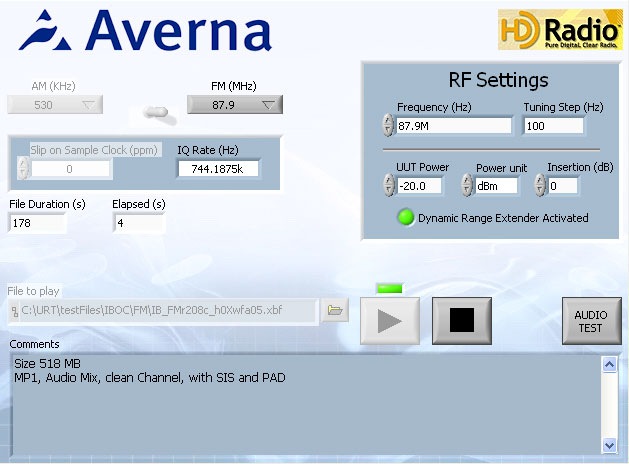Click the Slip on Sample Clock field
The image size is (629, 464).
[x=70, y=169]
